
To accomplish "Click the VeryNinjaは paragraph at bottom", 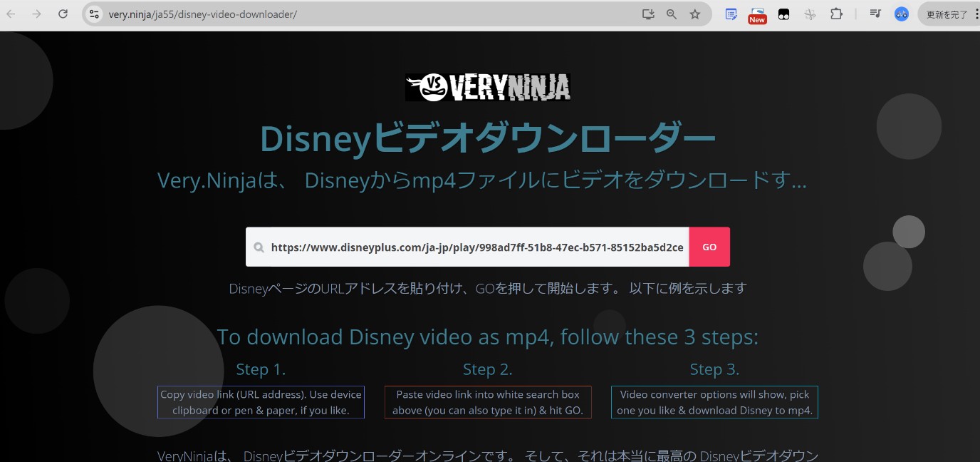I will coord(488,455).
